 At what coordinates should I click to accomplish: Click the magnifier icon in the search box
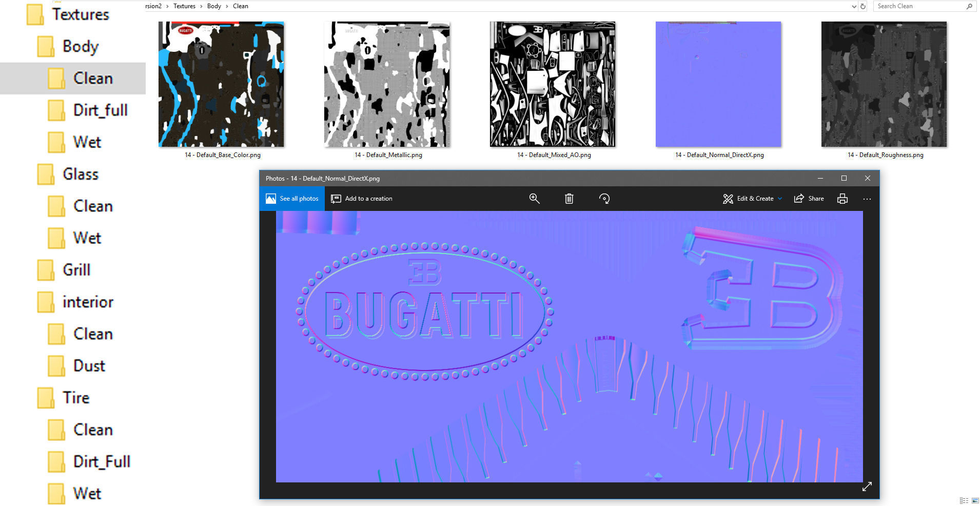coord(969,6)
